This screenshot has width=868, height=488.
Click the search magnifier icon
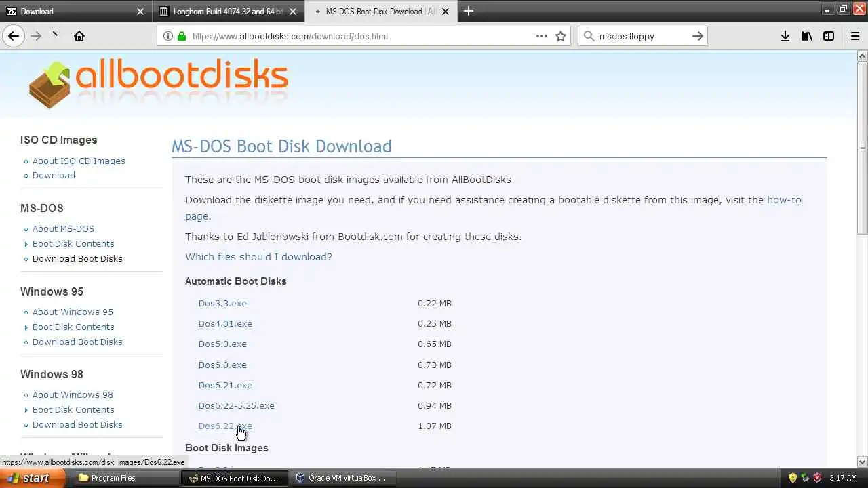[589, 37]
